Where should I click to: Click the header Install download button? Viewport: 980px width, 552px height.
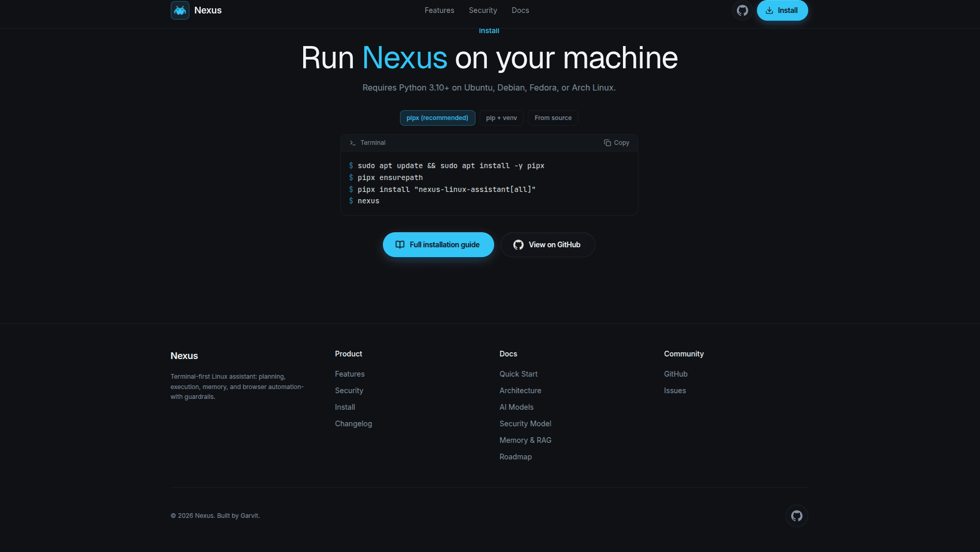pyautogui.click(x=782, y=10)
